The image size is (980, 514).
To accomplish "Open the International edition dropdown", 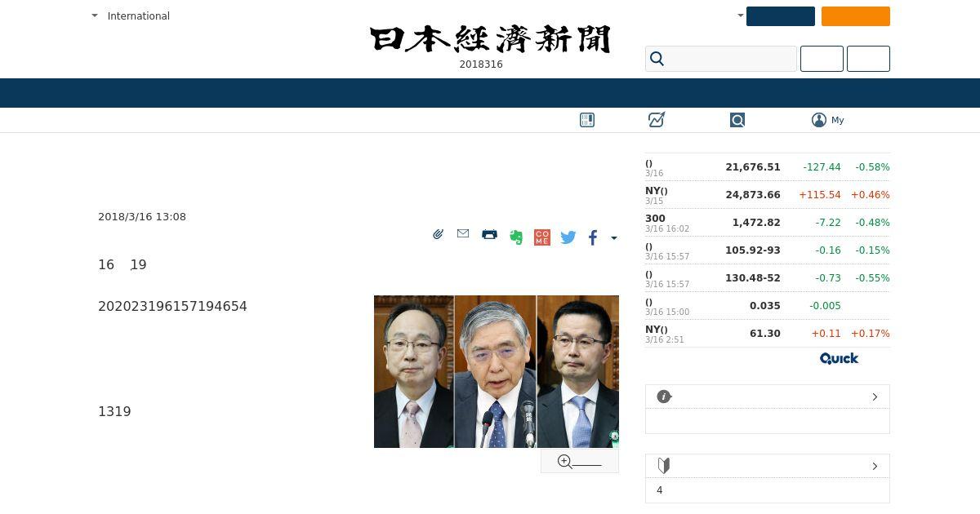I will coord(131,16).
